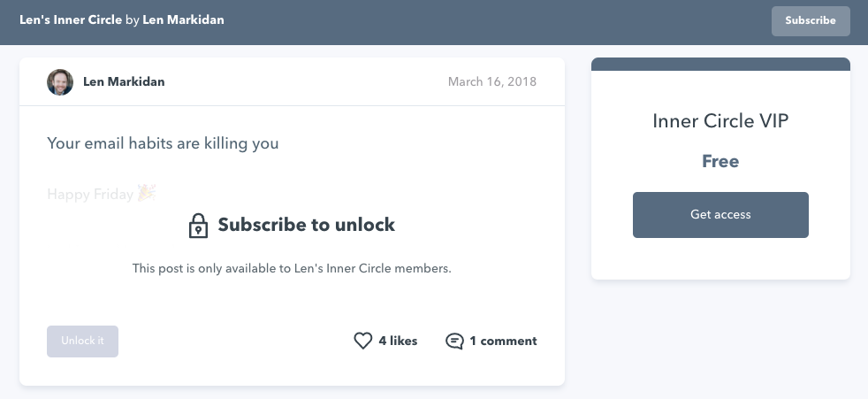Click the comment bubble icon
The image size is (868, 399).
[x=454, y=341]
